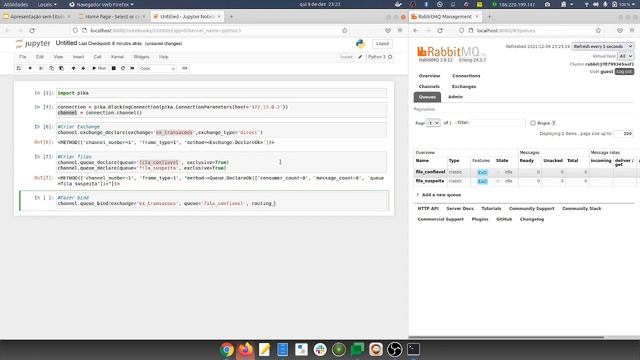Open the GitHub footer link
This screenshot has height=360, width=640.
click(504, 219)
